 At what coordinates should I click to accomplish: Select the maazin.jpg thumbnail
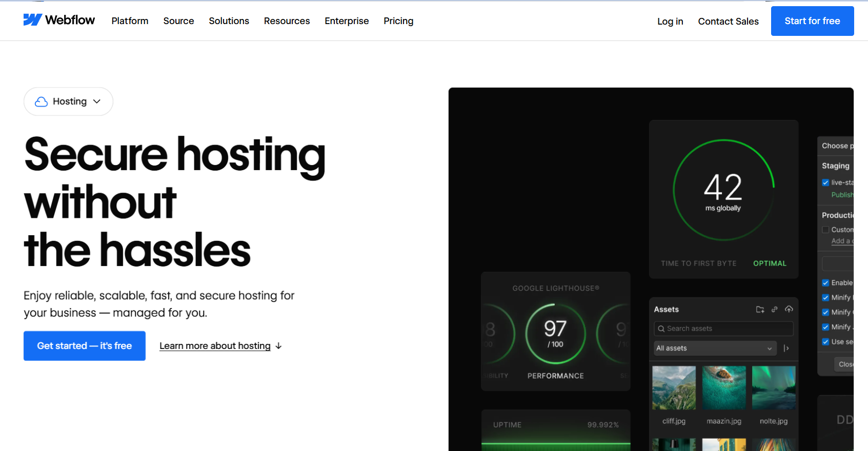[724, 387]
